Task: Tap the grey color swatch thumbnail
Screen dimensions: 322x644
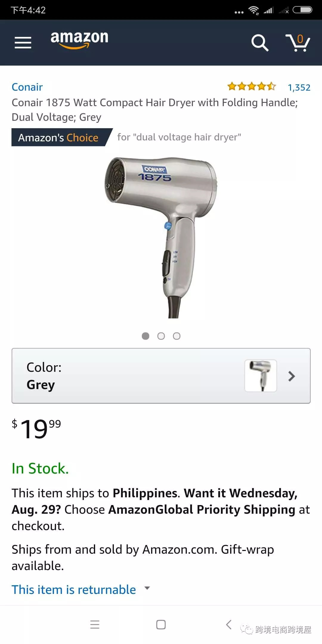Action: pyautogui.click(x=261, y=376)
